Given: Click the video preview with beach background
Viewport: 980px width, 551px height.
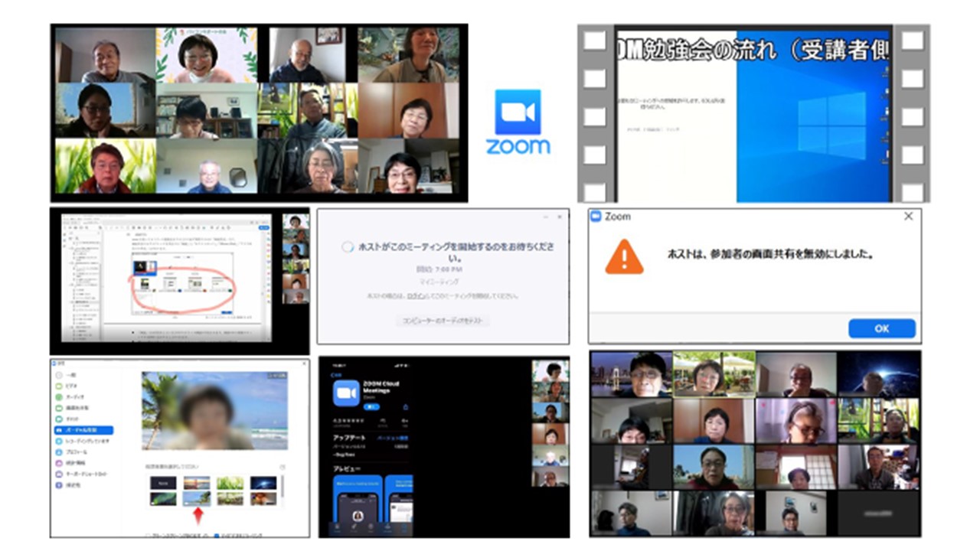Looking at the screenshot, I should pos(215,411).
